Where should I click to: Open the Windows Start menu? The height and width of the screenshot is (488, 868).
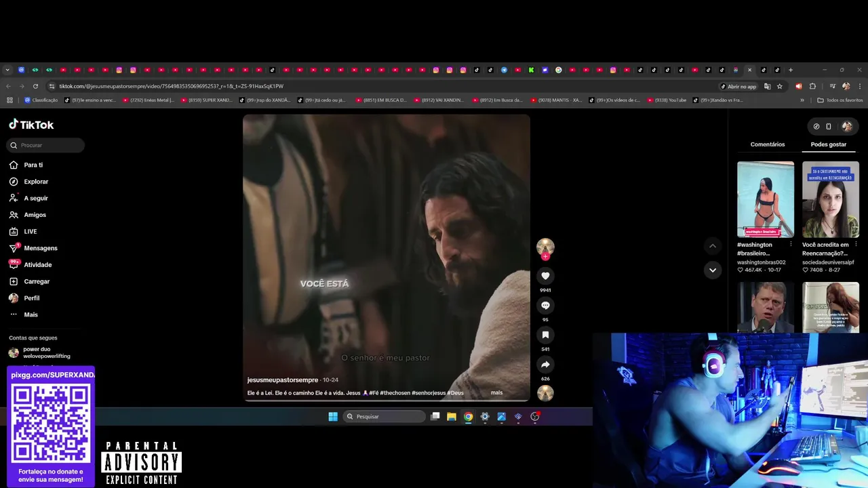[x=333, y=416]
